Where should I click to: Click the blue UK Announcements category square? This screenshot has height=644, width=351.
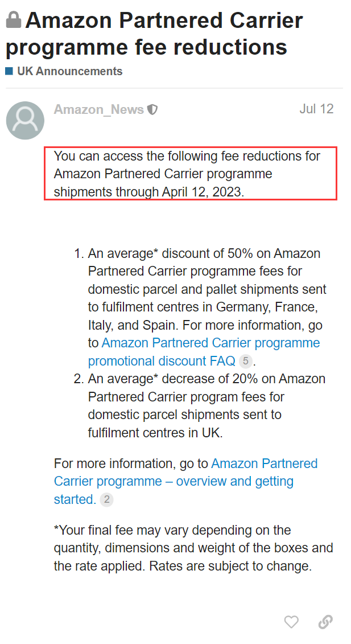(x=10, y=71)
